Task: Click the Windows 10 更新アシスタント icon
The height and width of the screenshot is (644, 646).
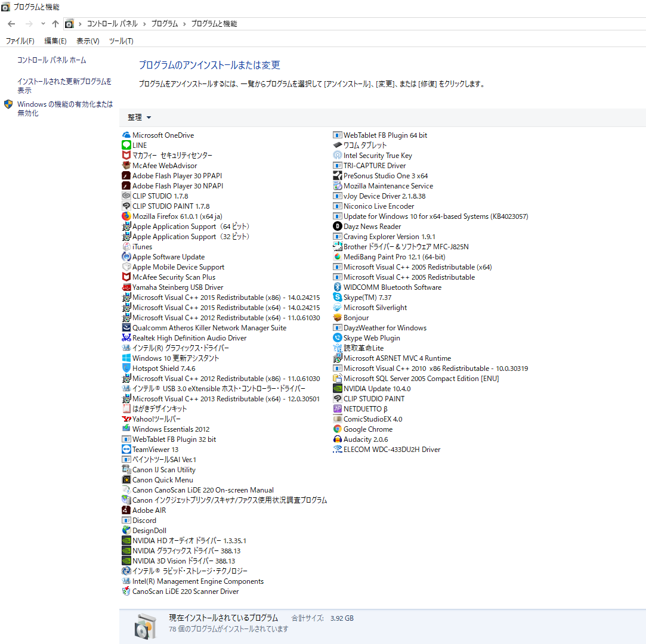Action: click(126, 358)
